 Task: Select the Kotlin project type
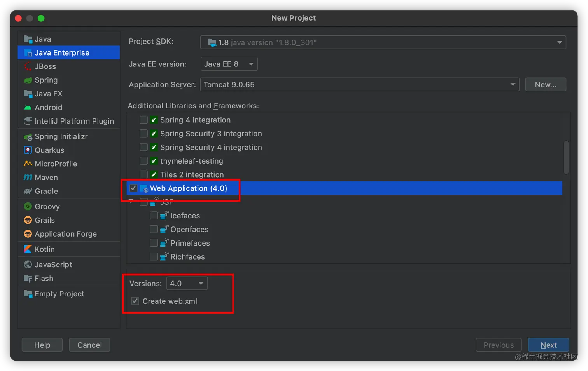[69, 249]
